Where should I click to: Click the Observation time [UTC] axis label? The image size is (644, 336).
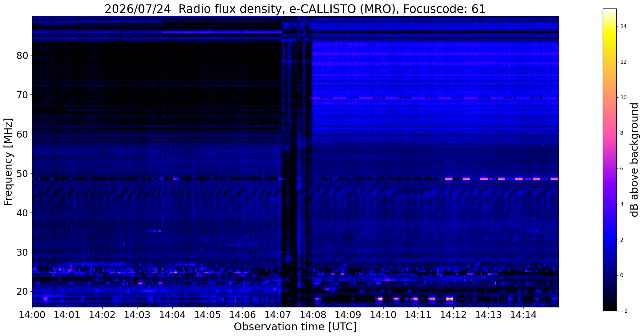[295, 327]
